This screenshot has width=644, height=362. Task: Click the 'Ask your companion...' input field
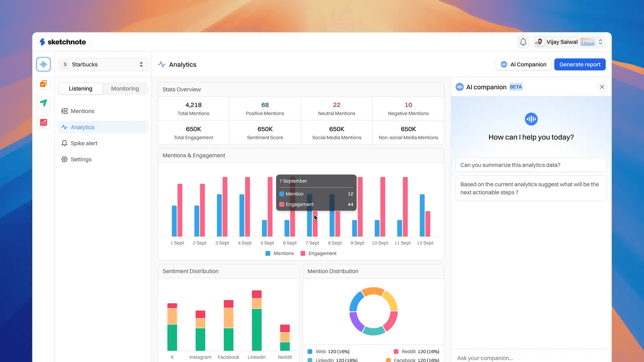(531, 358)
